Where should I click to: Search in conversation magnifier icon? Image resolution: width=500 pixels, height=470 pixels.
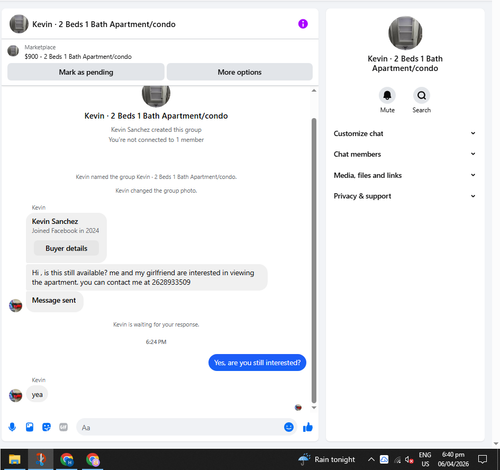(x=421, y=95)
